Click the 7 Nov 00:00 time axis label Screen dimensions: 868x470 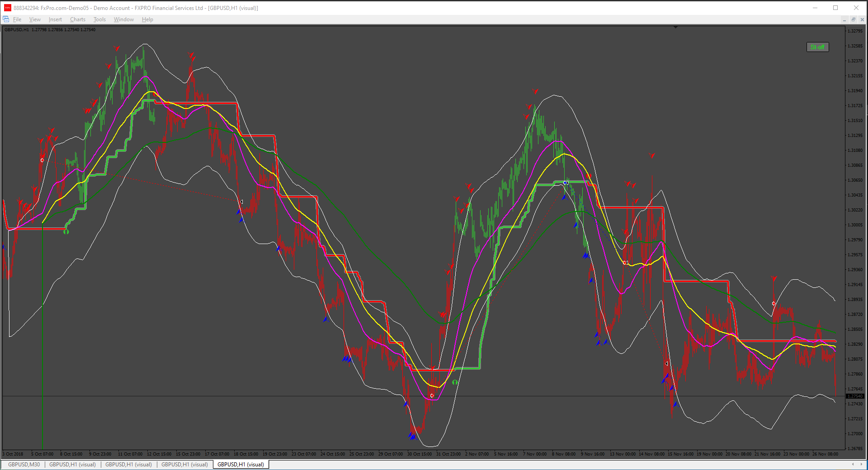pos(535,454)
